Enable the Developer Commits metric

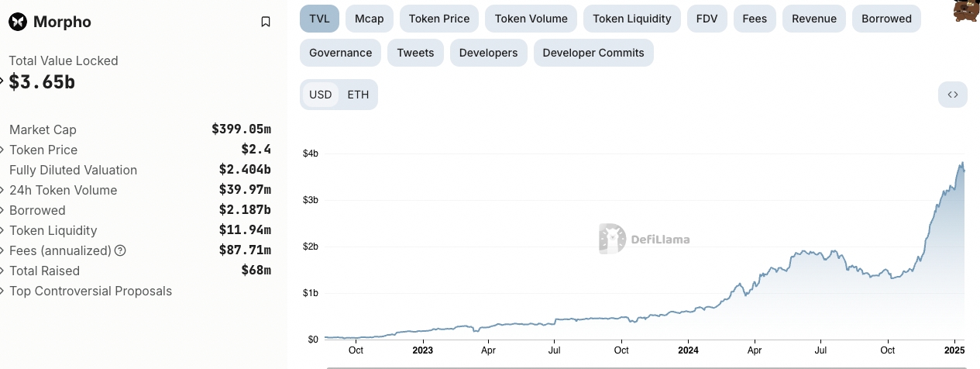click(x=593, y=53)
